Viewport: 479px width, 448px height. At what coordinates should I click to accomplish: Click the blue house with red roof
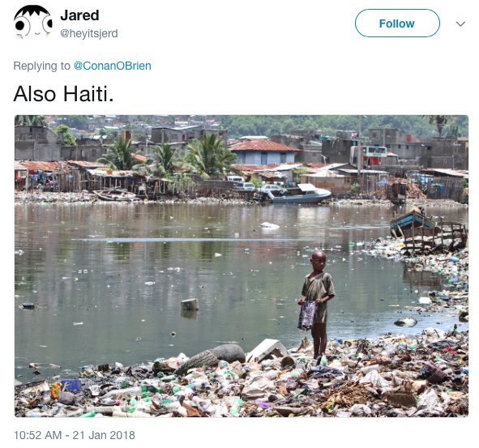pyautogui.click(x=263, y=151)
